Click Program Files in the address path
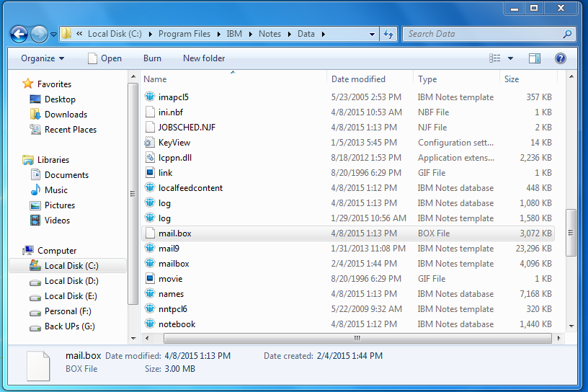The width and height of the screenshot is (588, 392). 184,34
